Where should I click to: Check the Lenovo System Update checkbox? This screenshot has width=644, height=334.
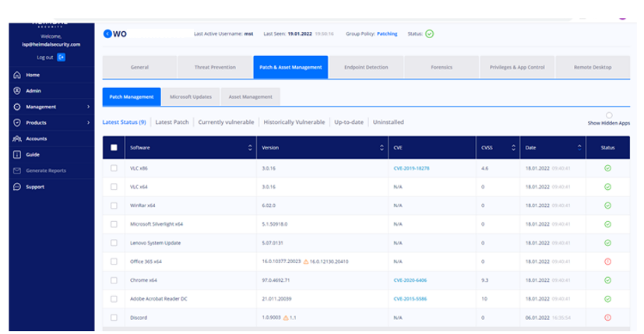pyautogui.click(x=114, y=243)
